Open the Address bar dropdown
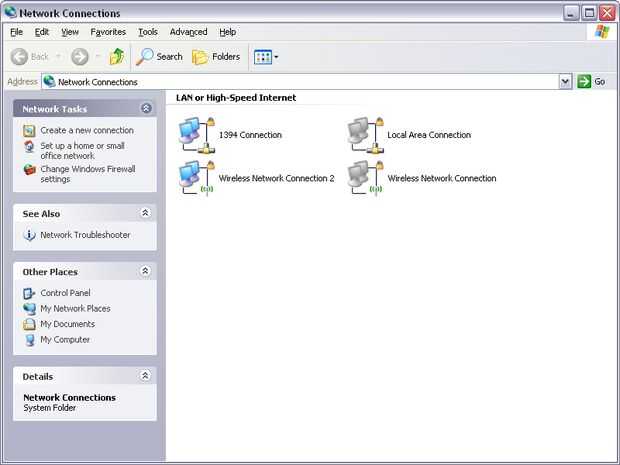This screenshot has height=465, width=620. [x=565, y=82]
